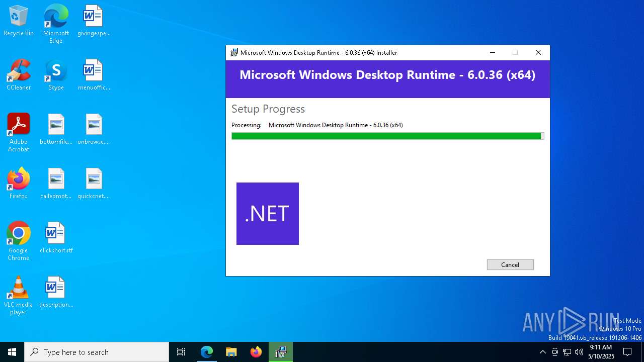This screenshot has height=362, width=644.
Task: Click the Processing status text line
Action: 317,125
